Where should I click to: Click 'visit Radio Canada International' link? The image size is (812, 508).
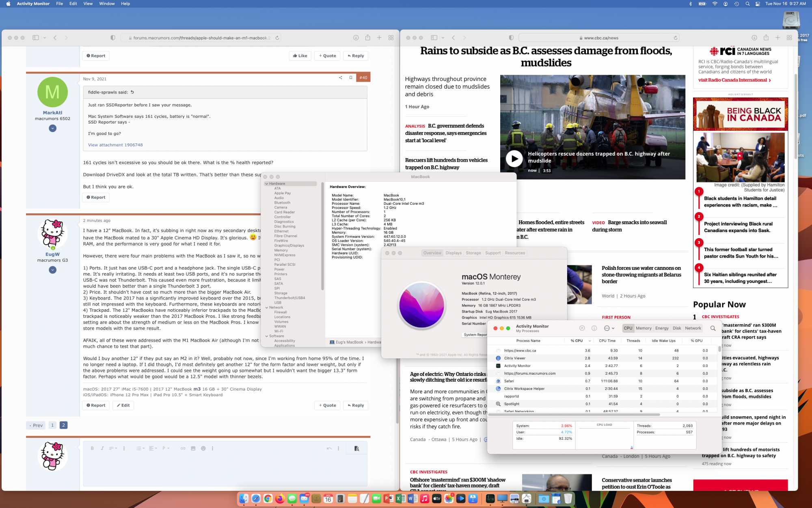[734, 80]
